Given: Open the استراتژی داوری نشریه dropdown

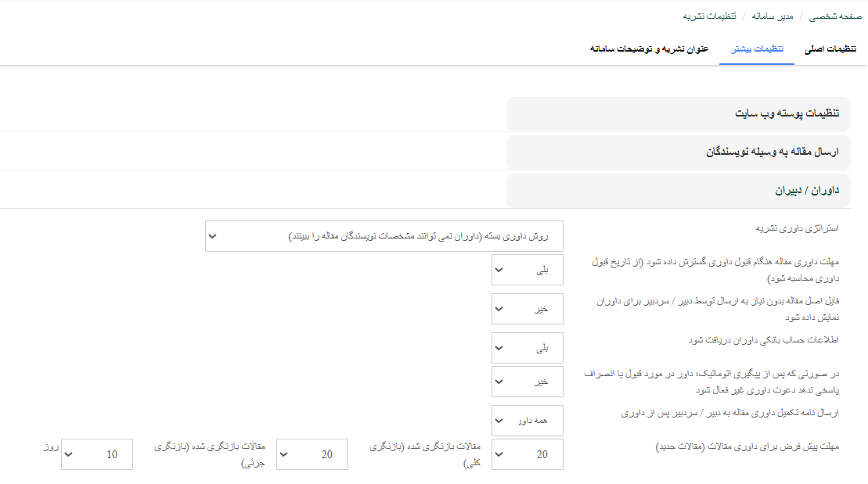Looking at the screenshot, I should pos(384,236).
